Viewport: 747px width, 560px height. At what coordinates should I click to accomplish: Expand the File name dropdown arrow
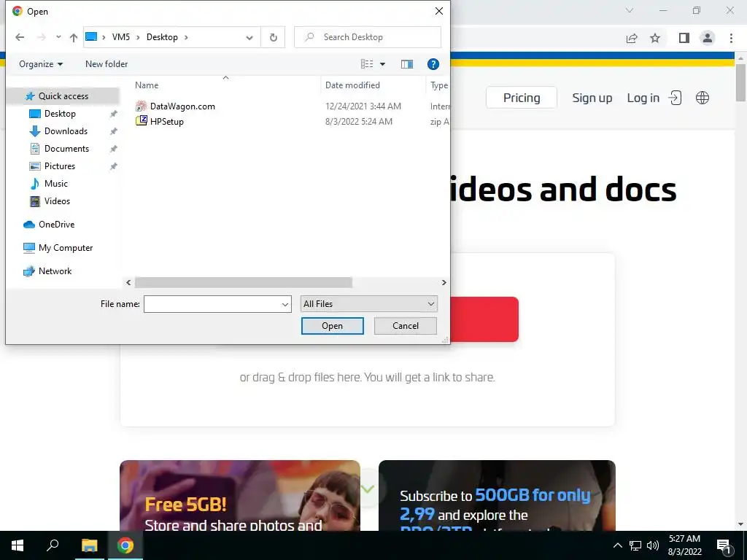285,304
